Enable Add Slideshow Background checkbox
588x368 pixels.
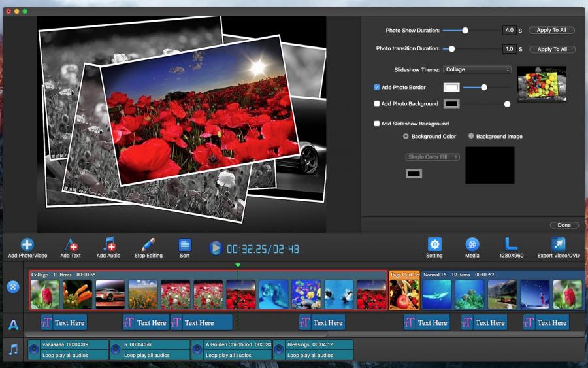click(x=377, y=124)
